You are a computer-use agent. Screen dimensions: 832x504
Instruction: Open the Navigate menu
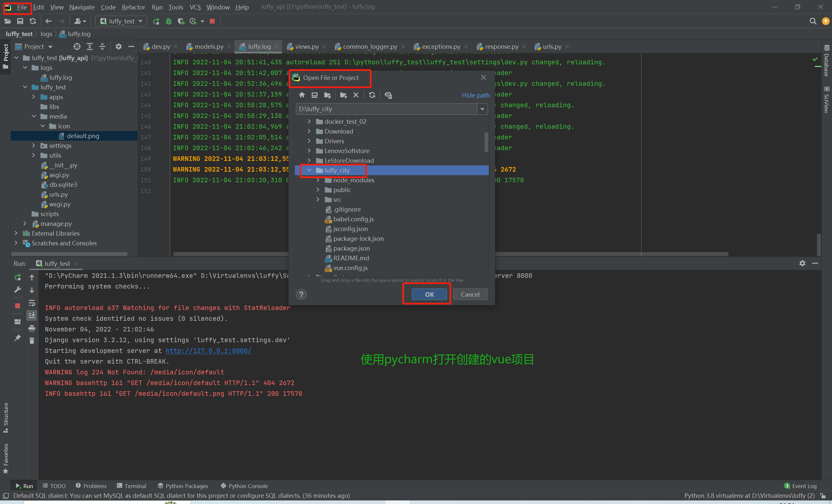point(82,7)
